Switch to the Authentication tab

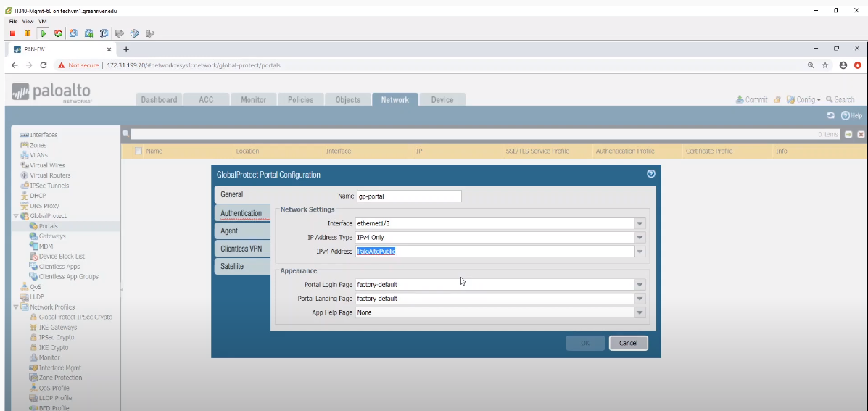pyautogui.click(x=242, y=213)
